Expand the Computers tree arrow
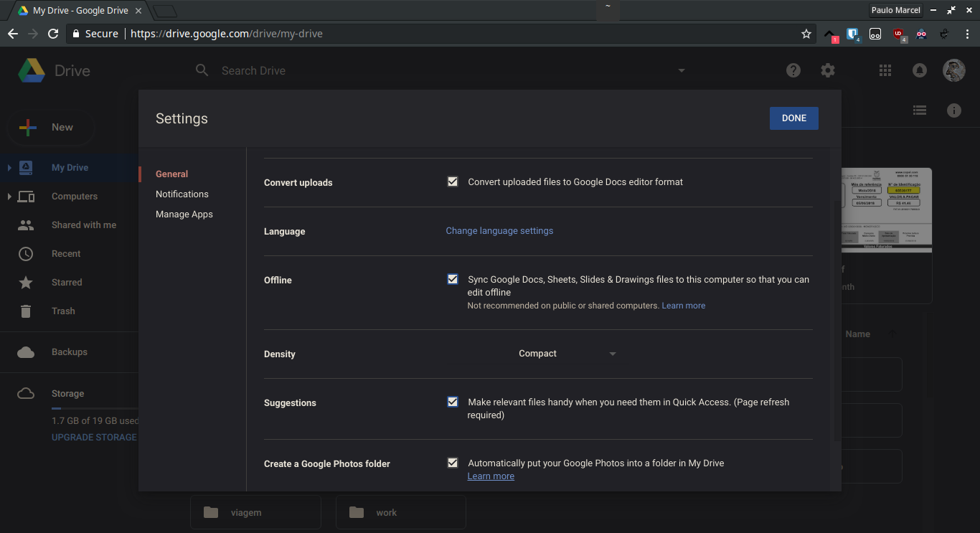This screenshot has height=533, width=980. pos(9,196)
